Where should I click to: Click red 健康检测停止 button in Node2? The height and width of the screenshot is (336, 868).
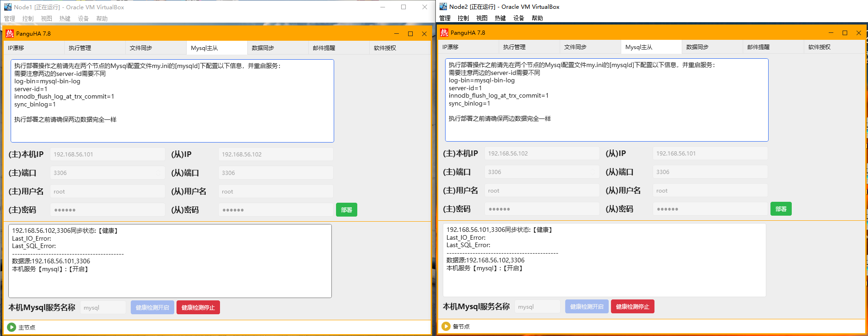[x=633, y=306]
